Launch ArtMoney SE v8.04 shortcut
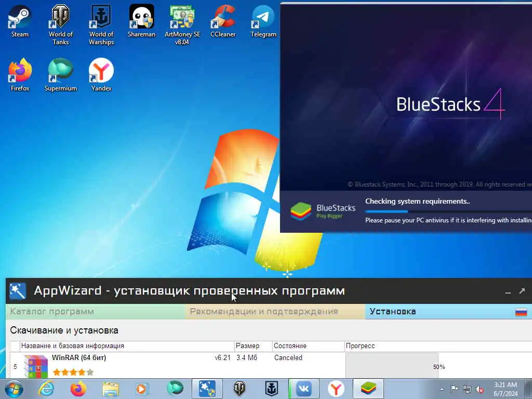Screen dimensions: 532x399 182,25
